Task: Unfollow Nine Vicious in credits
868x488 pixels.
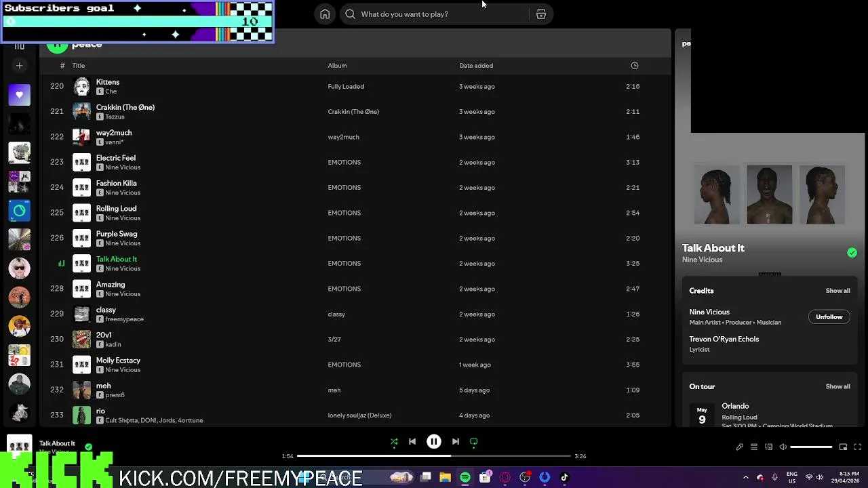Action: pos(829,317)
